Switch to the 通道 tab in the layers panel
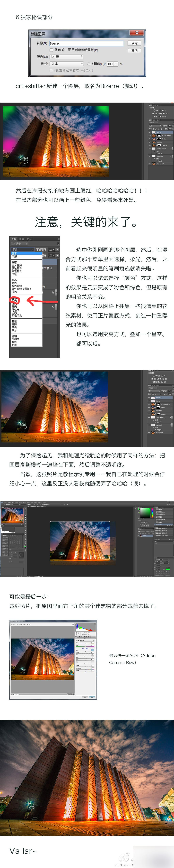Viewport: 174px width, 868px height. pyautogui.click(x=22, y=239)
